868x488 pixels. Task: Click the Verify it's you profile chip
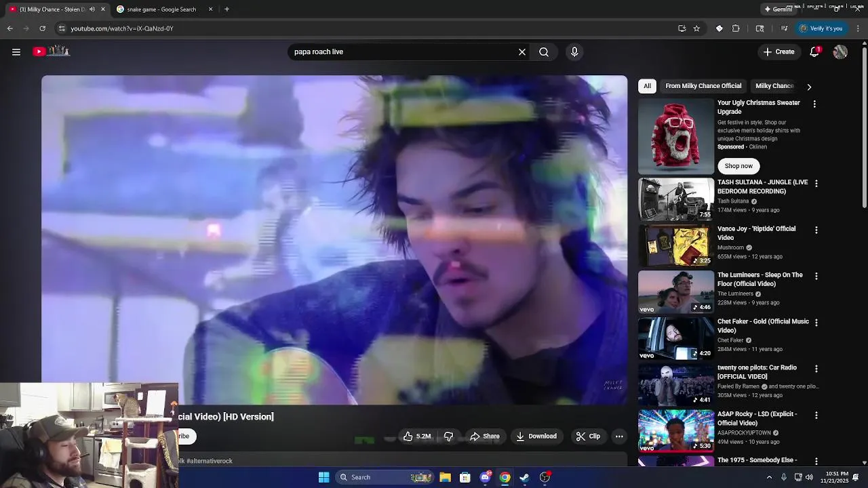click(821, 28)
